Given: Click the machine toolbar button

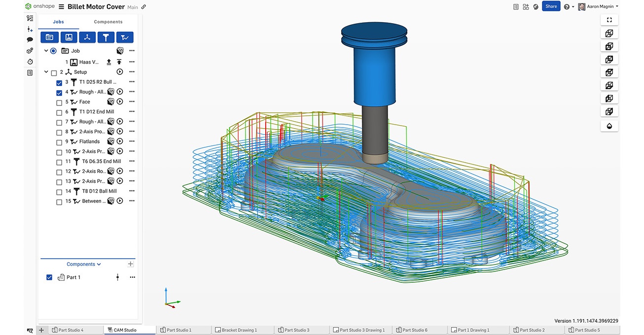Looking at the screenshot, I should coord(69,37).
